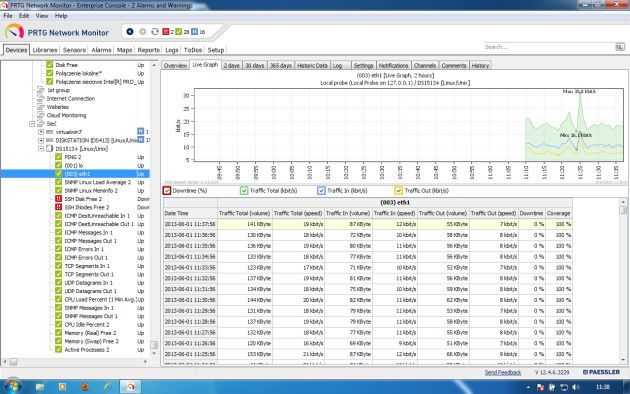630x394 pixels.
Task: Open the Setup tab
Action: (216, 50)
